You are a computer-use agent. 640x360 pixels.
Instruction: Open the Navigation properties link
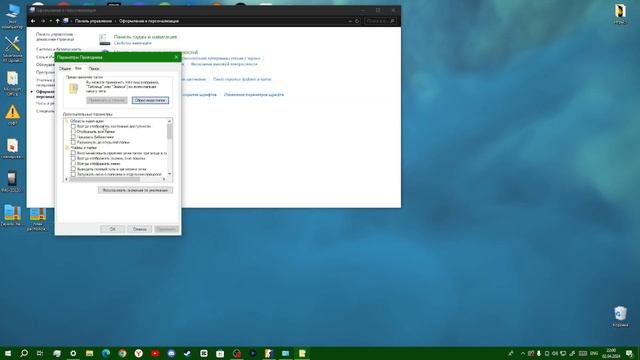coord(133,43)
